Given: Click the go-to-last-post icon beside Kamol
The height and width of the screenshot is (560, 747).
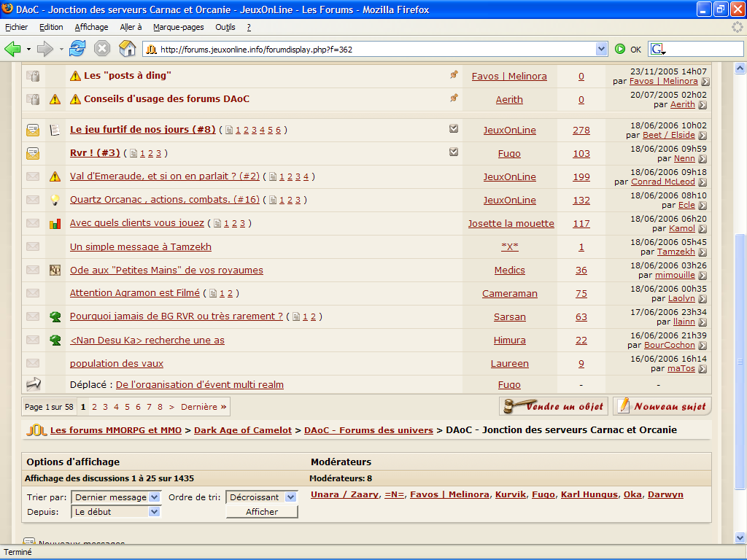Looking at the screenshot, I should coord(703,229).
